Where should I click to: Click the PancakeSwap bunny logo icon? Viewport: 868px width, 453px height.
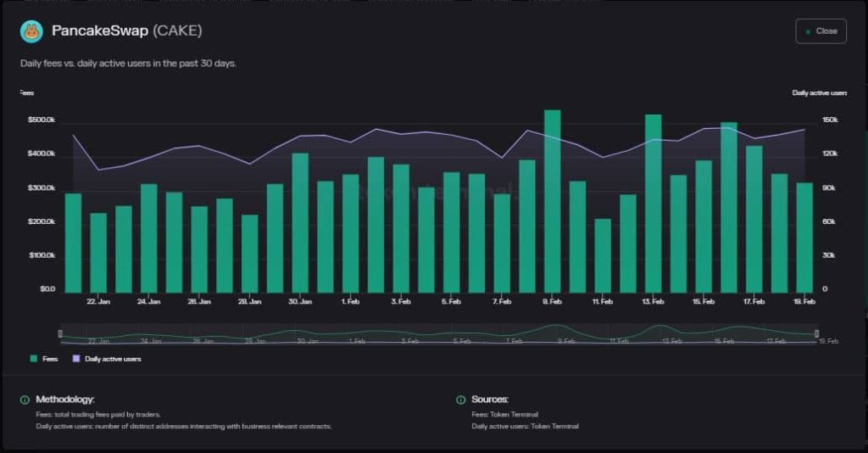tap(31, 32)
